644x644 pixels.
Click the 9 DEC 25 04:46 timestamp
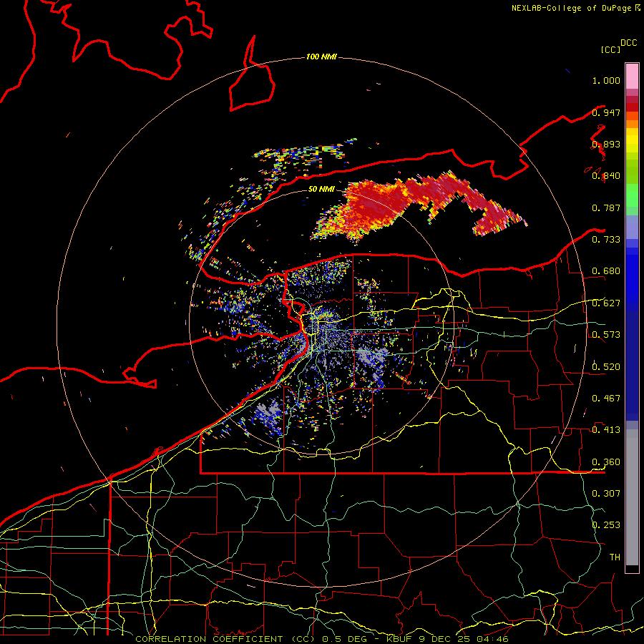(x=464, y=639)
